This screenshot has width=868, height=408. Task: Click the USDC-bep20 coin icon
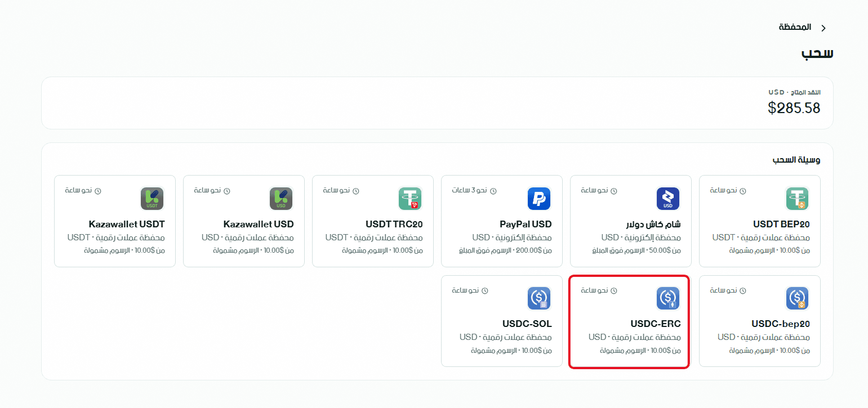[797, 298]
